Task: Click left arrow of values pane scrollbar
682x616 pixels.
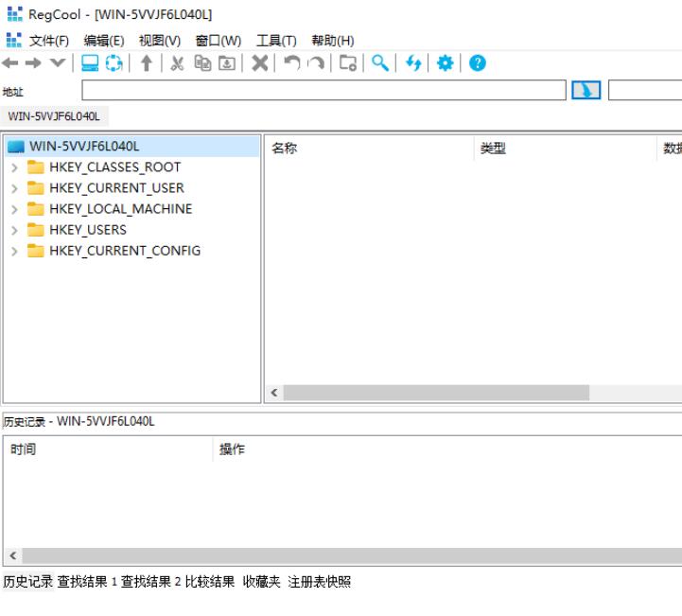Action: point(274,393)
